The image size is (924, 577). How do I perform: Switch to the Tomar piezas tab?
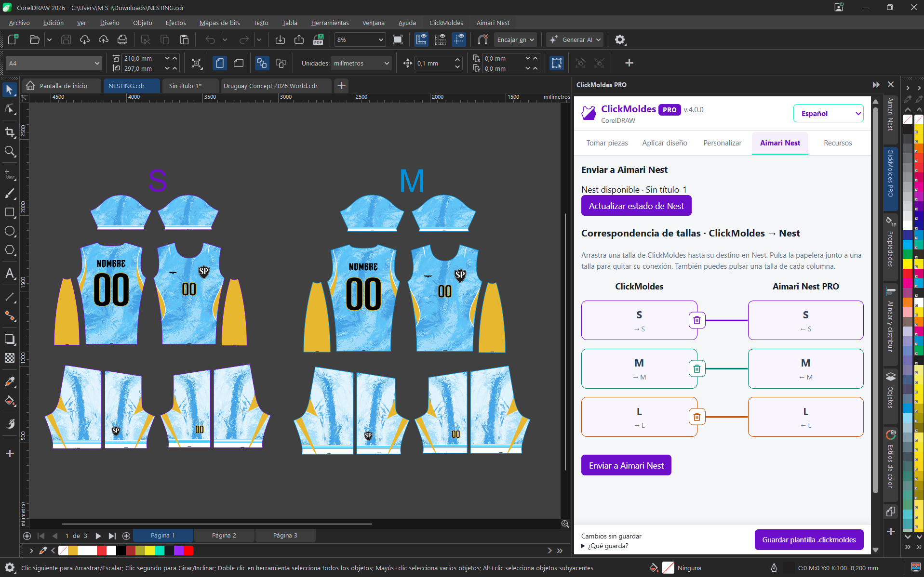(x=607, y=143)
